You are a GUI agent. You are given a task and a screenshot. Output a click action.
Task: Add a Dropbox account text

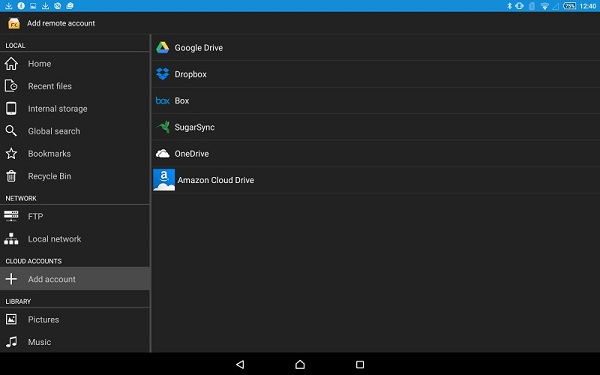coord(191,74)
